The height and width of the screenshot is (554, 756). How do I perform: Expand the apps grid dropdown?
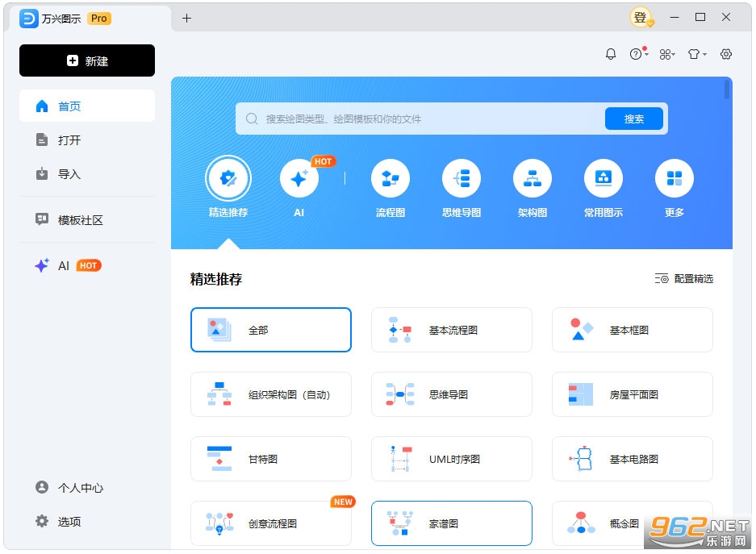tap(667, 55)
